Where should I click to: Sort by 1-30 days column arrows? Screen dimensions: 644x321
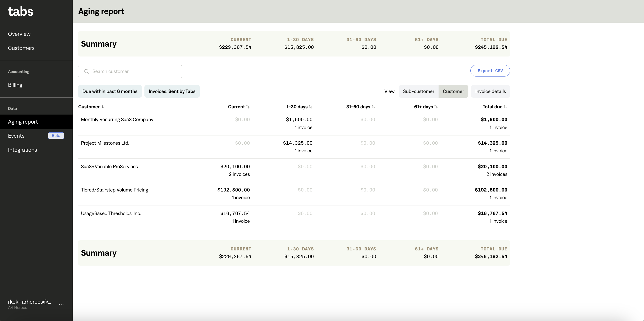(x=311, y=107)
